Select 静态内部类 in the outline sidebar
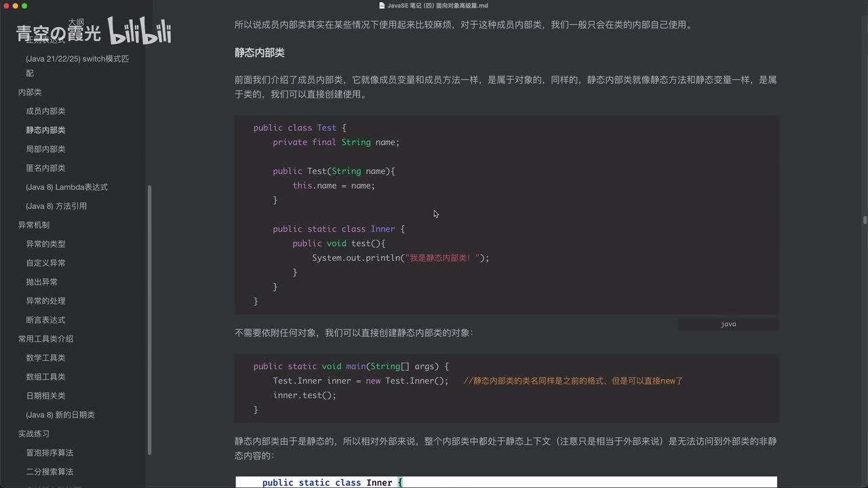The height and width of the screenshot is (488, 868). tap(45, 130)
